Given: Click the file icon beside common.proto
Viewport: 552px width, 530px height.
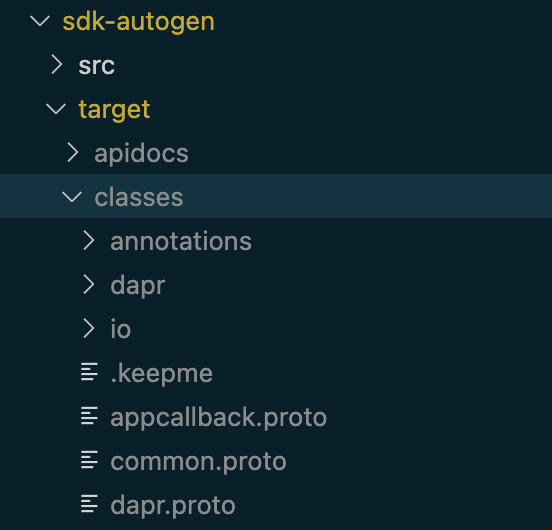Looking at the screenshot, I should tap(89, 460).
